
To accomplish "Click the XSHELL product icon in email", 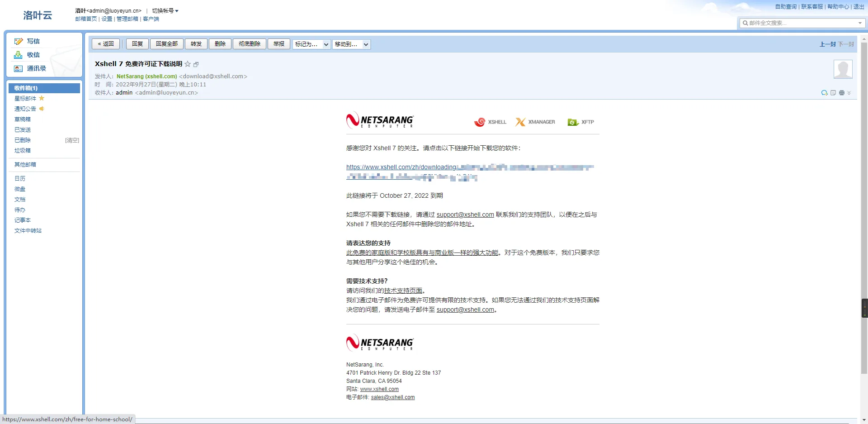I will [490, 122].
